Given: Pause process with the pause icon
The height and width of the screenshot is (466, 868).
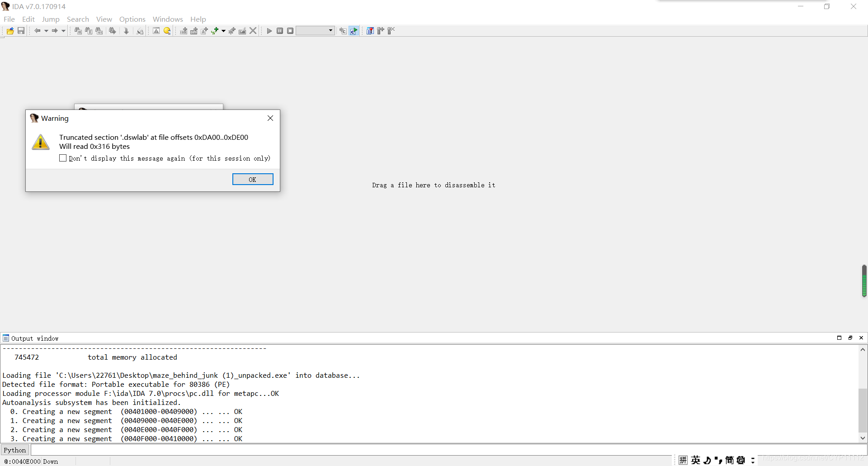Looking at the screenshot, I should pos(280,31).
